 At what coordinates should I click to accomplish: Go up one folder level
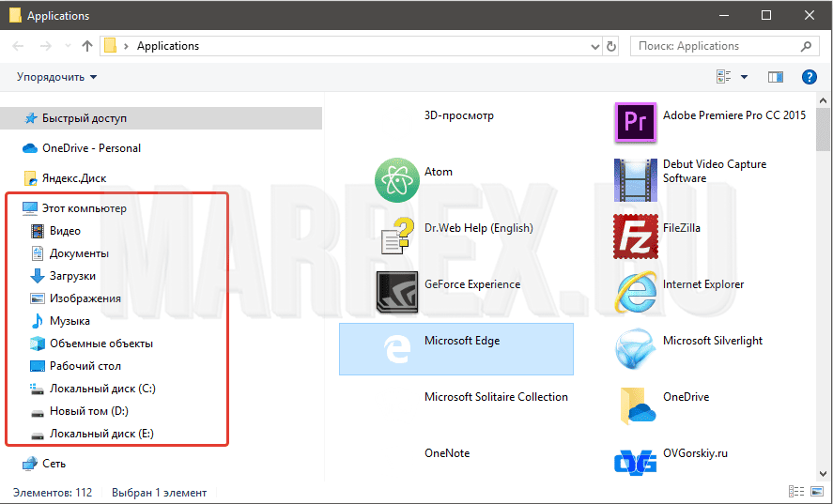pos(87,46)
